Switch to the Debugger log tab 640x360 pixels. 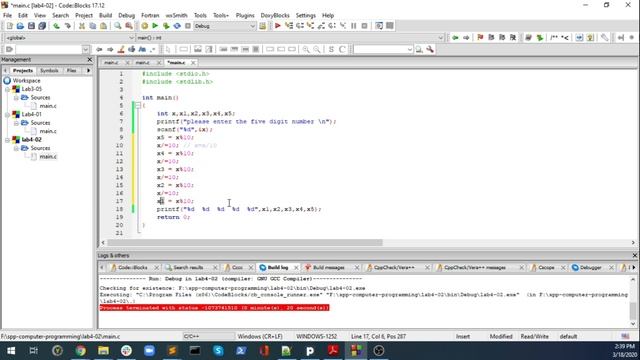(590, 268)
